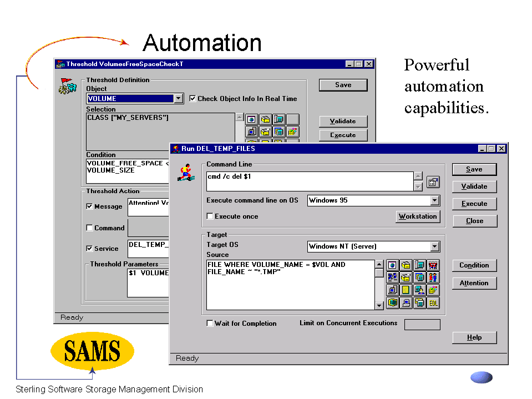Open the Object VOLUME dropdown
The width and height of the screenshot is (532, 399).
(178, 99)
